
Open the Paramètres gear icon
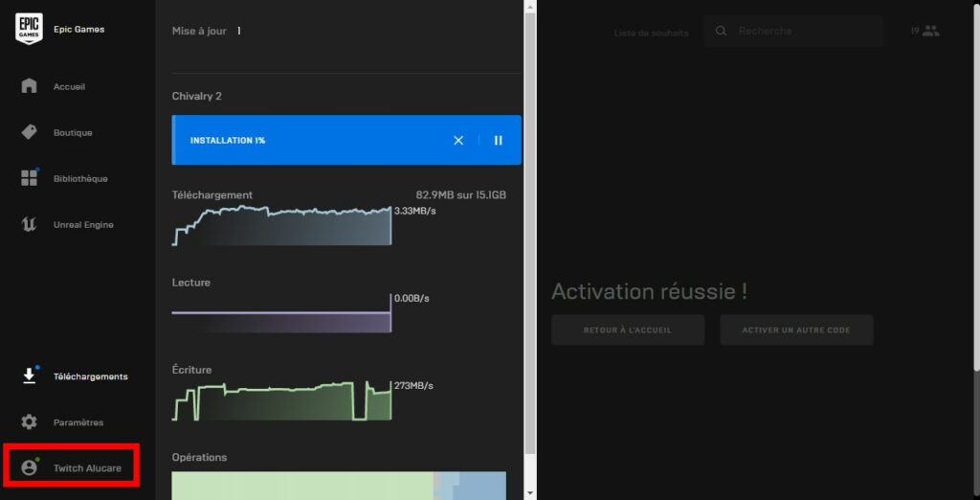tap(29, 422)
